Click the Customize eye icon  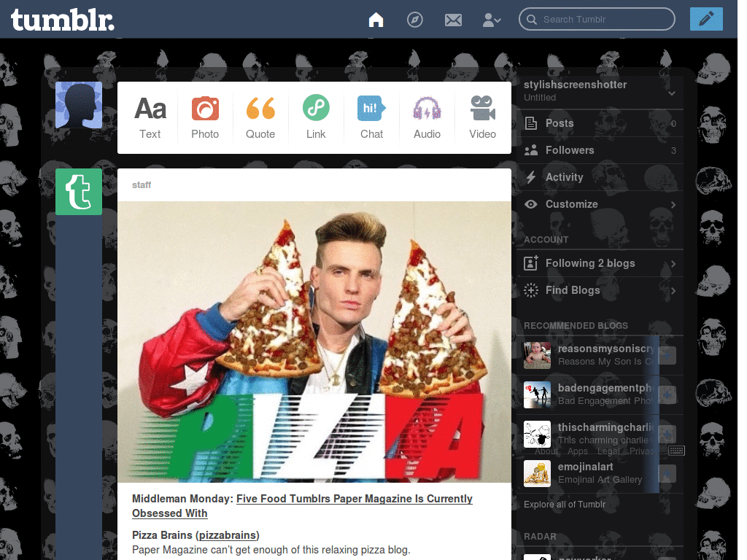[x=531, y=204]
